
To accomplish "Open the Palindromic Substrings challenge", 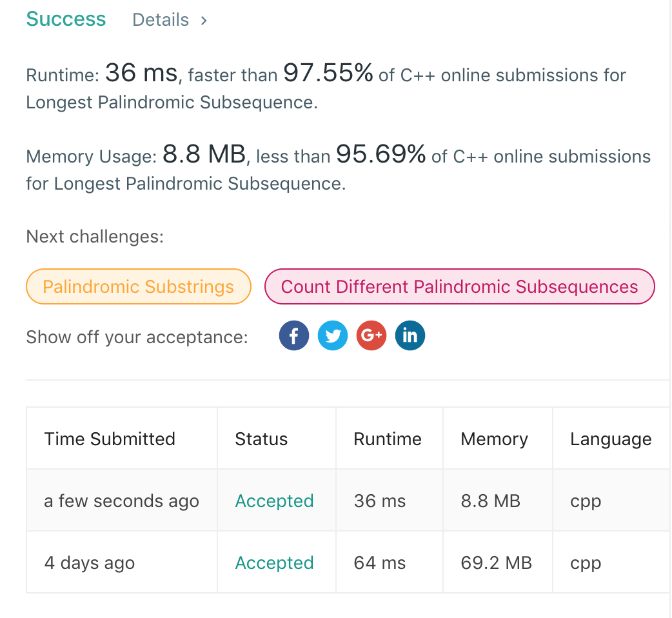I will (x=138, y=286).
